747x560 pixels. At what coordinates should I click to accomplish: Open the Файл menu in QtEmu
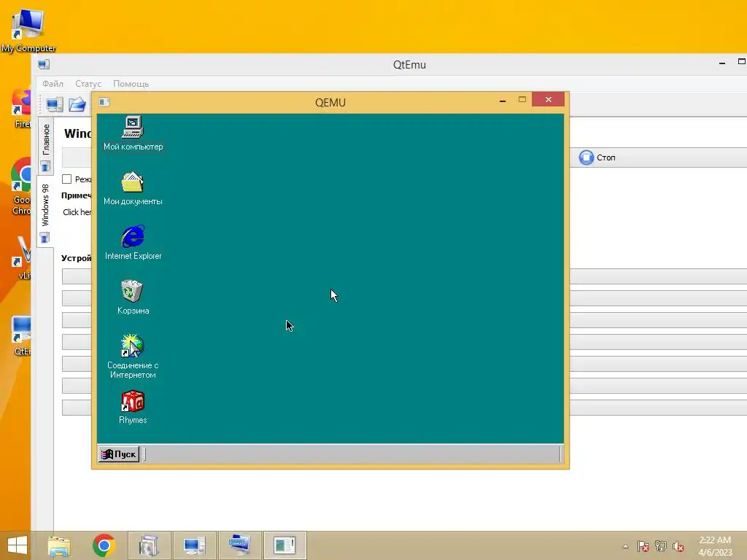click(53, 84)
